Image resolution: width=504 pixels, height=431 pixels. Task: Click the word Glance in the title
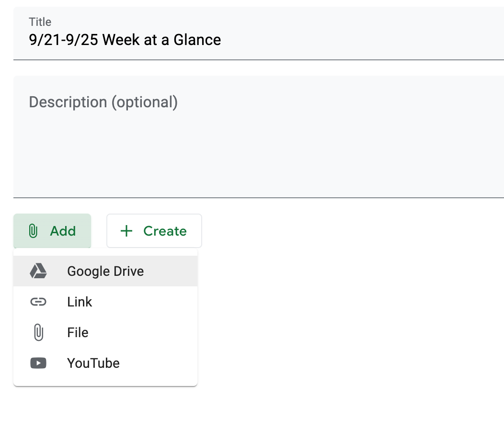tap(197, 40)
